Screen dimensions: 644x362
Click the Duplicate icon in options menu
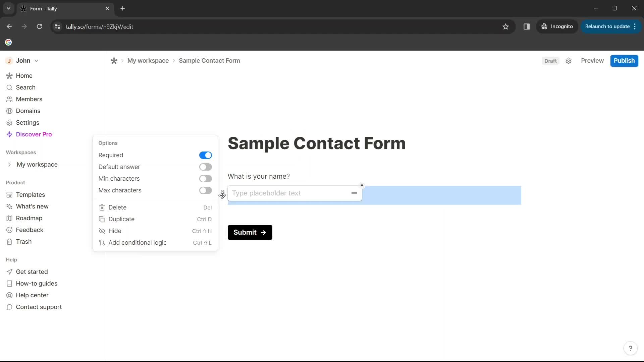pos(102,219)
